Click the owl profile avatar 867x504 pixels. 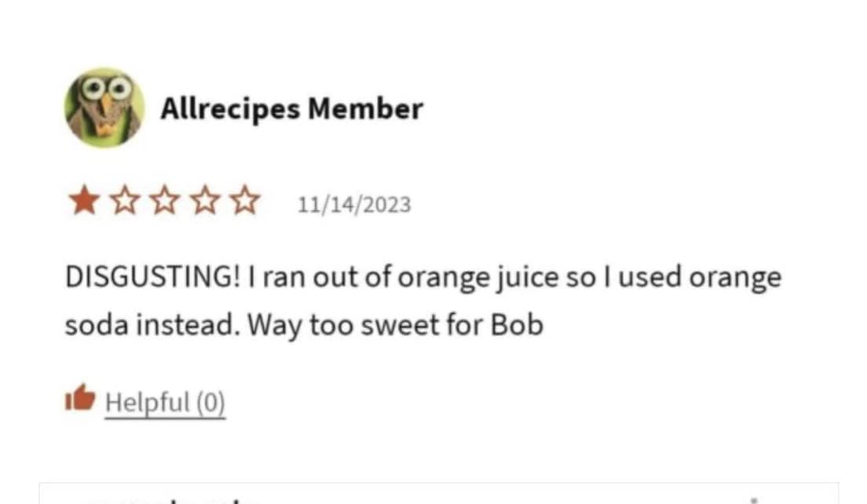point(104,108)
